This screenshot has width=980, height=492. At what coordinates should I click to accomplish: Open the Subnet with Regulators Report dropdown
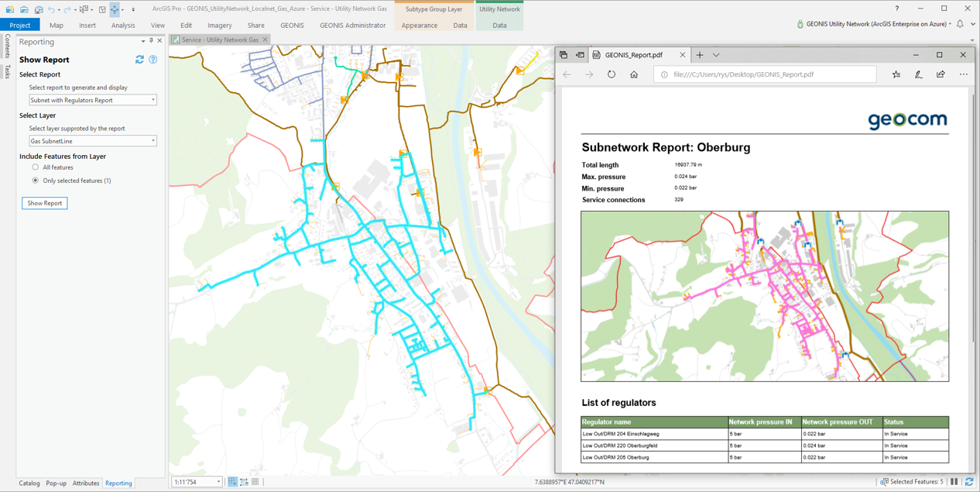pyautogui.click(x=93, y=100)
